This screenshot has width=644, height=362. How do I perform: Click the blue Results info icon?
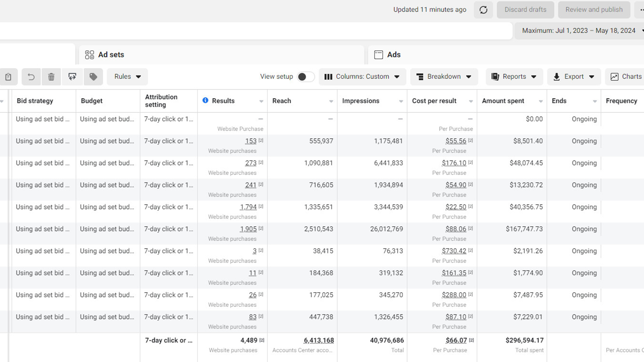tap(205, 100)
